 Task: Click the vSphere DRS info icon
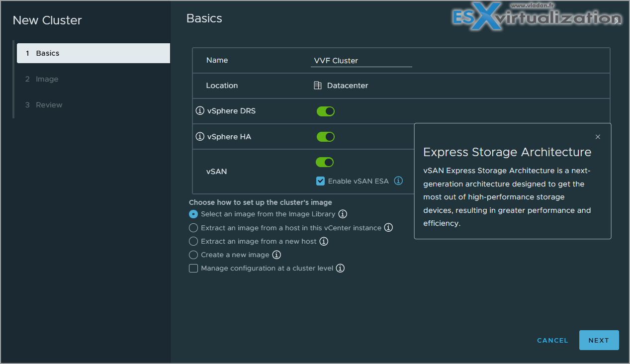(x=200, y=111)
